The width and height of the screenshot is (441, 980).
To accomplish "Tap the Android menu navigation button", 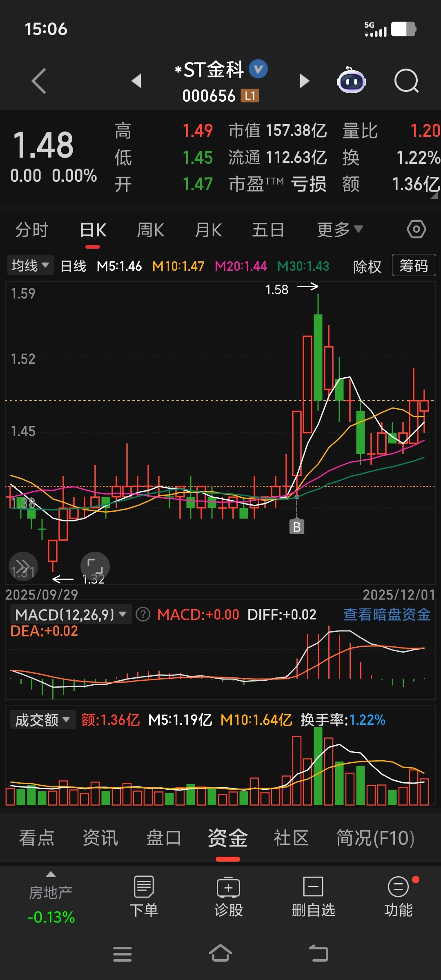I will point(122,954).
